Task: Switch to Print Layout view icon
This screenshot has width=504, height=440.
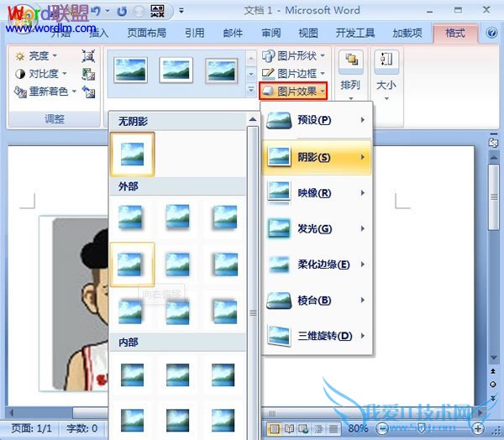Action: (274, 428)
